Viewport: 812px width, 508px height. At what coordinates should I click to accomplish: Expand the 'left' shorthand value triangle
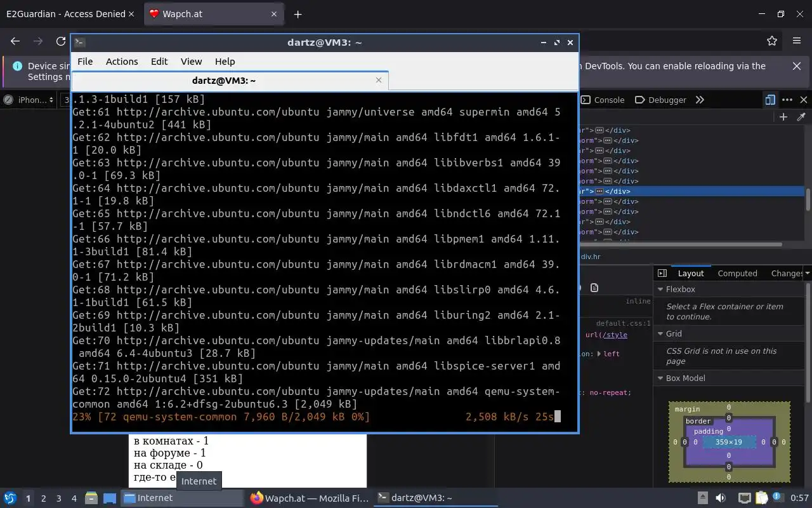point(599,354)
